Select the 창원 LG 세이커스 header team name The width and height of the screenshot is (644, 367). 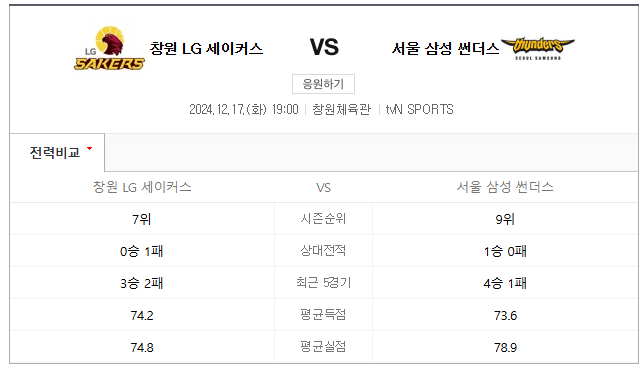(206, 48)
